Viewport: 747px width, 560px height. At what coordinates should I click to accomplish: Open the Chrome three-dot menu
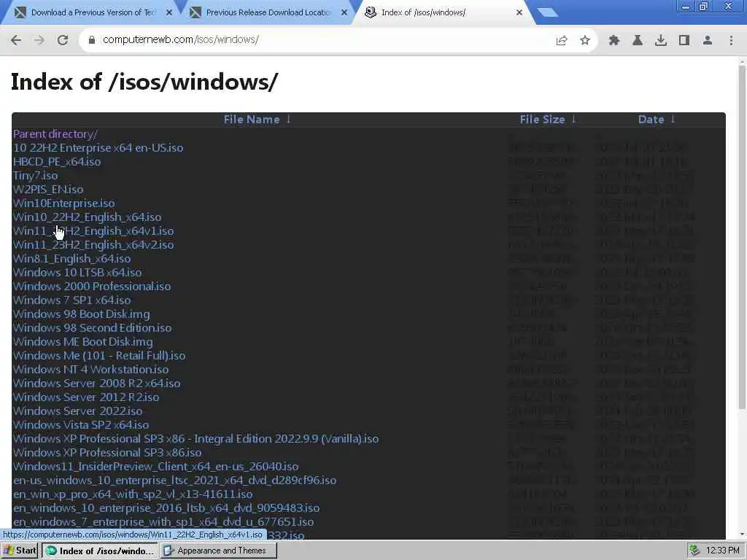(x=731, y=41)
